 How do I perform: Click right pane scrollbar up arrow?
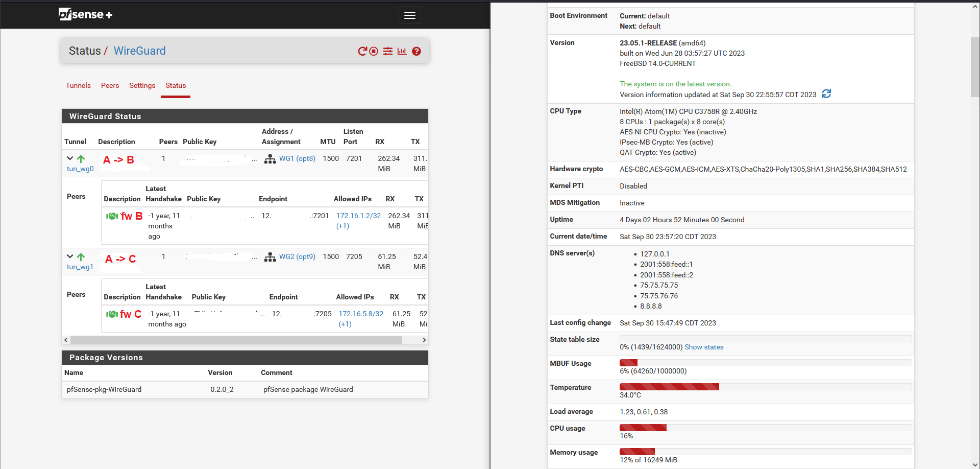(975, 7)
